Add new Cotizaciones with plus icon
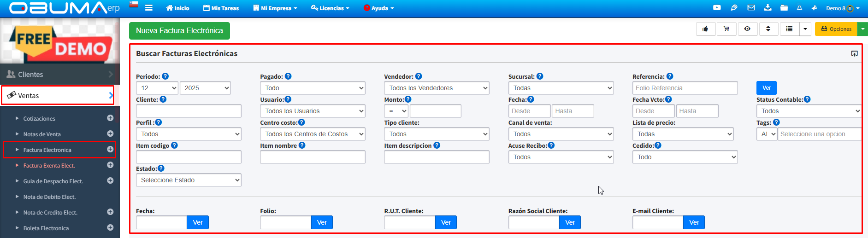This screenshot has height=238, width=868. click(110, 118)
